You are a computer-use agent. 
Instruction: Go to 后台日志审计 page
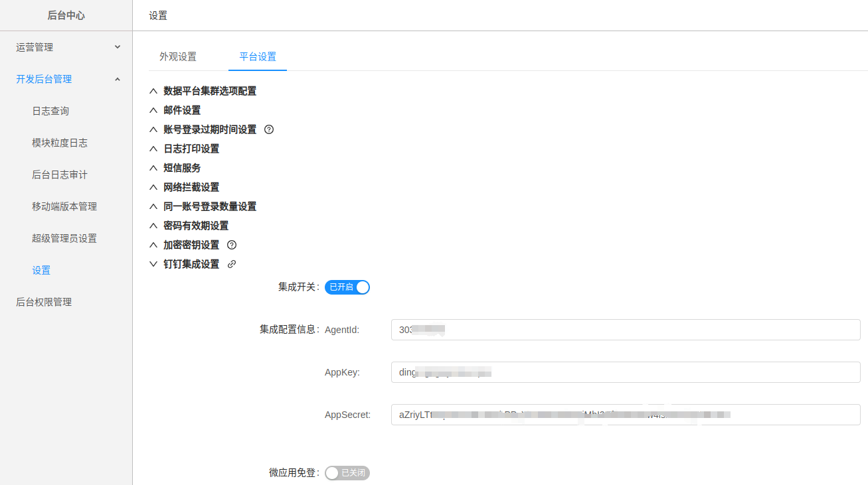pos(60,174)
